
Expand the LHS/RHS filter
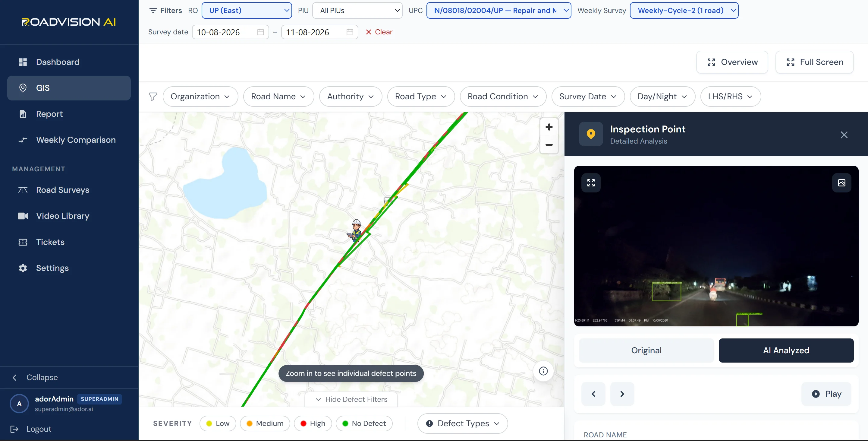point(730,97)
